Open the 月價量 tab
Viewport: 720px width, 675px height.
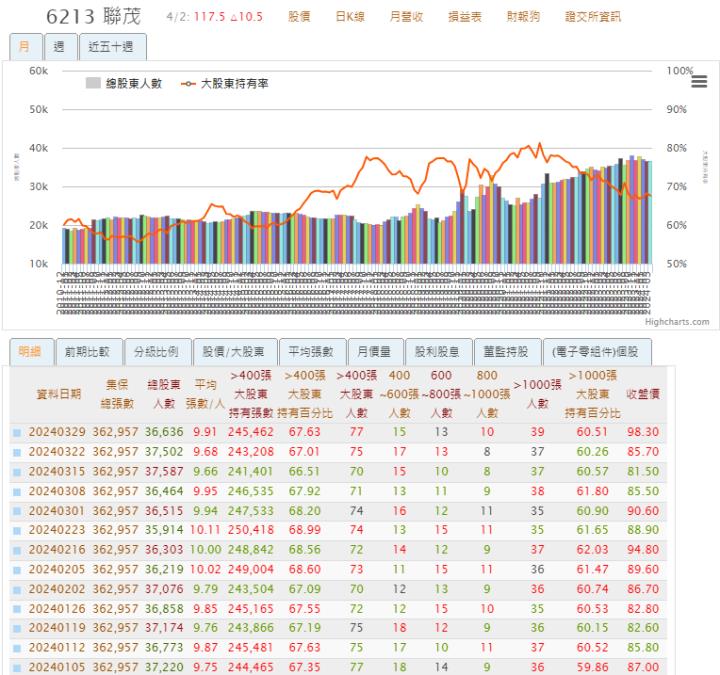point(376,352)
